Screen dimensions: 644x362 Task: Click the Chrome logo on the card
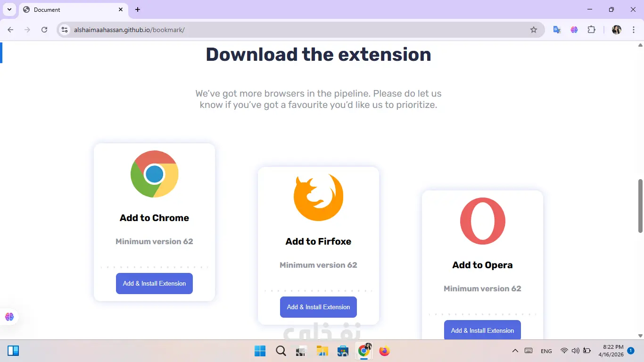click(x=155, y=174)
